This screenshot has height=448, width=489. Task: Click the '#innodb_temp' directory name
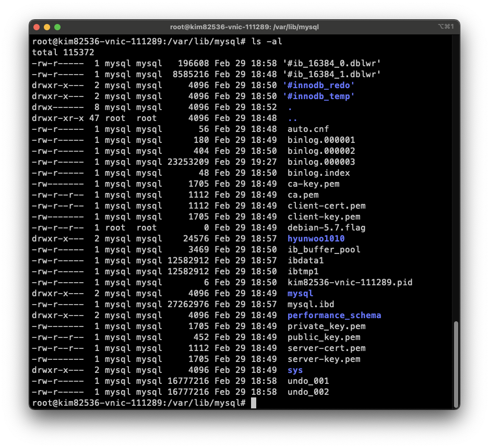(318, 96)
